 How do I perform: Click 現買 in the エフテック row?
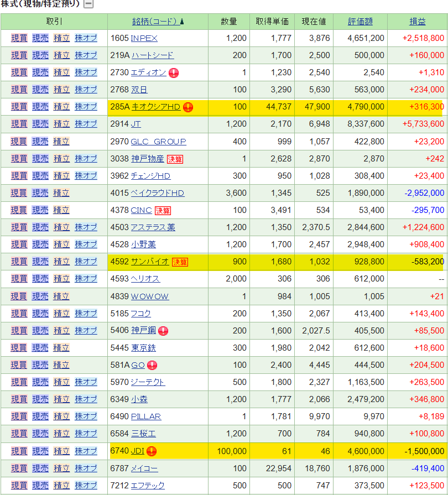coord(19,486)
